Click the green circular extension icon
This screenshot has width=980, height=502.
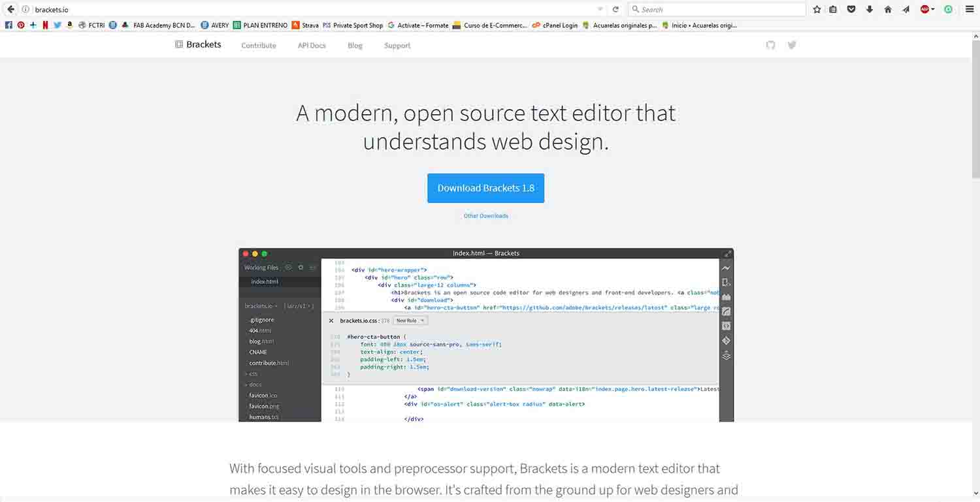pos(949,10)
